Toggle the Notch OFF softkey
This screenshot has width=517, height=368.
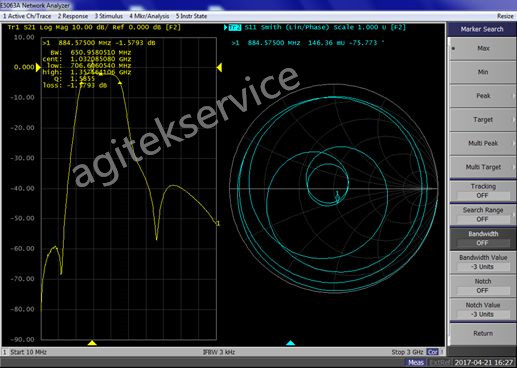483,286
